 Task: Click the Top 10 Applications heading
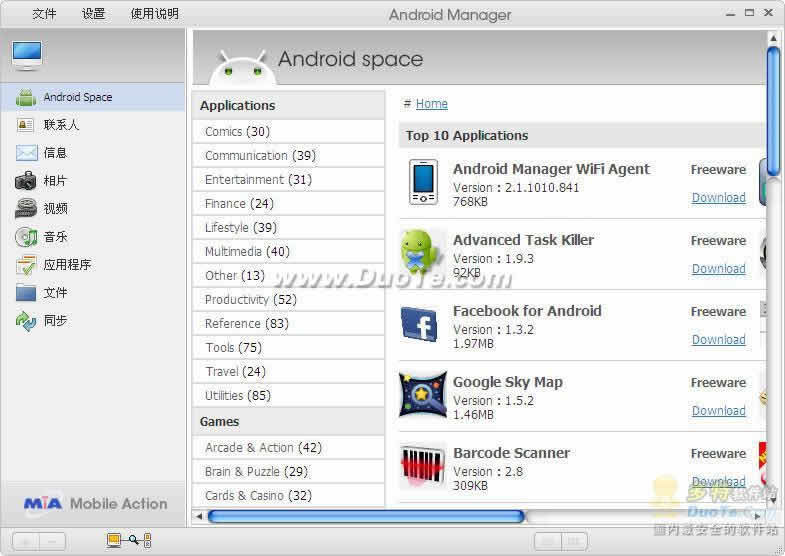point(467,136)
